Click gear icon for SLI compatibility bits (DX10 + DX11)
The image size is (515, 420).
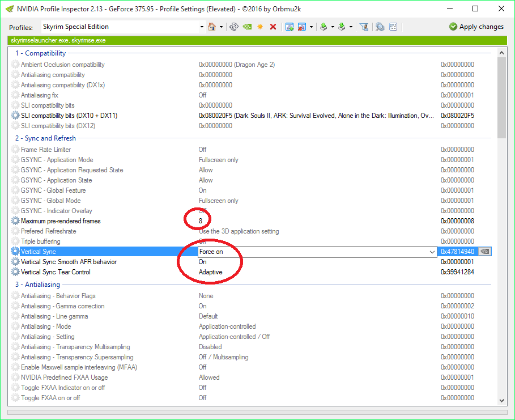coord(15,116)
